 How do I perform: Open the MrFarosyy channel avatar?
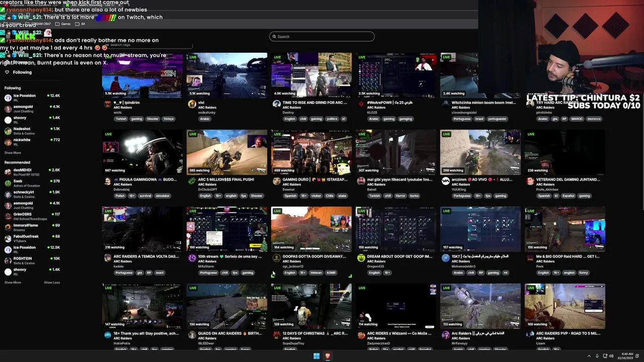446,335
